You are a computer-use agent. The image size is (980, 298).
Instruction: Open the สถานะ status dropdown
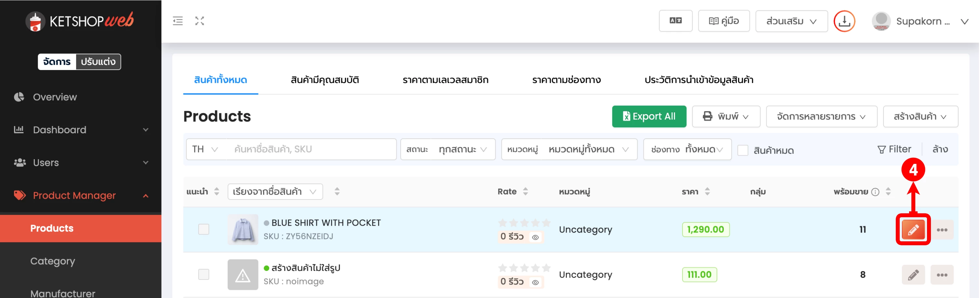(447, 149)
